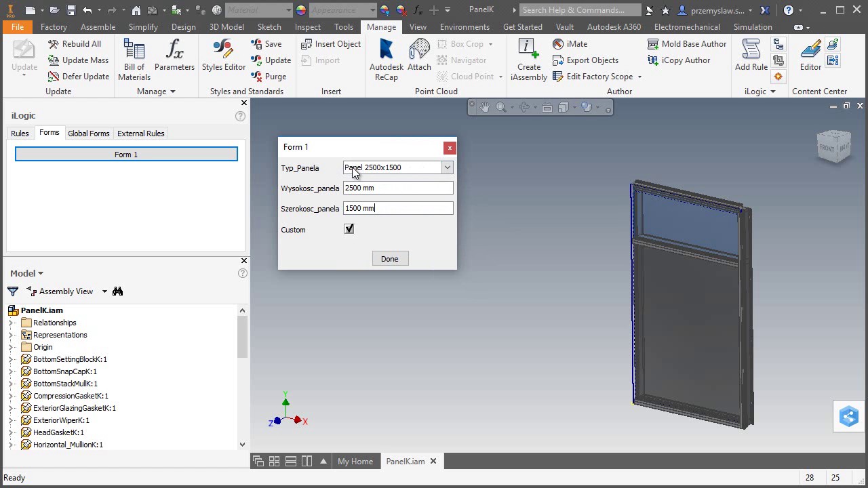Select Horizontal_MullionK:1 in model tree
The image size is (868, 488).
pos(68,445)
